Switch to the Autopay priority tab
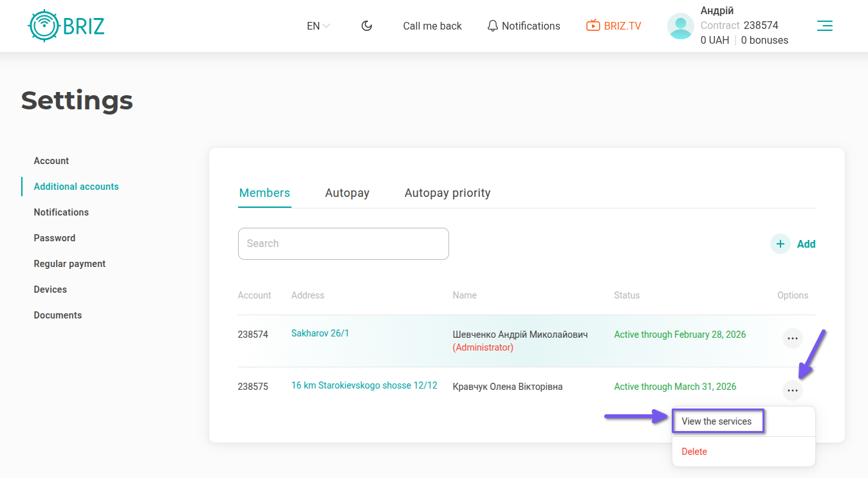Viewport: 868px width, 478px height. [x=447, y=193]
